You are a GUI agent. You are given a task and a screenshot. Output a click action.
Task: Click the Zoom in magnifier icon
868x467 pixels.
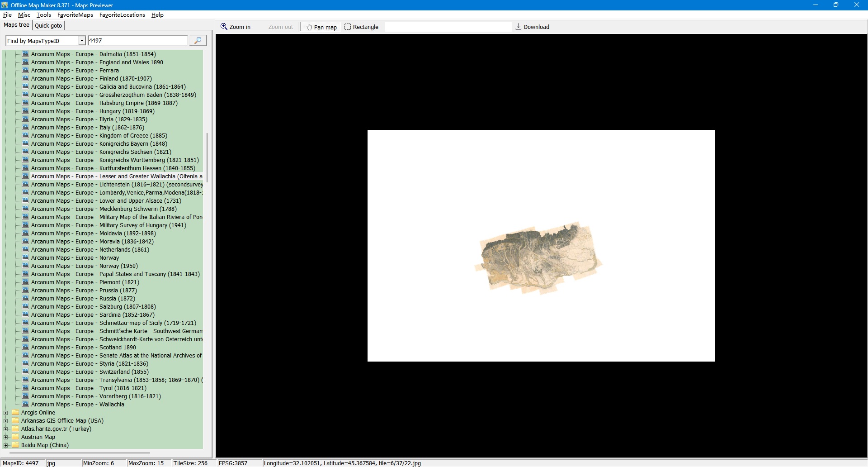coord(224,27)
